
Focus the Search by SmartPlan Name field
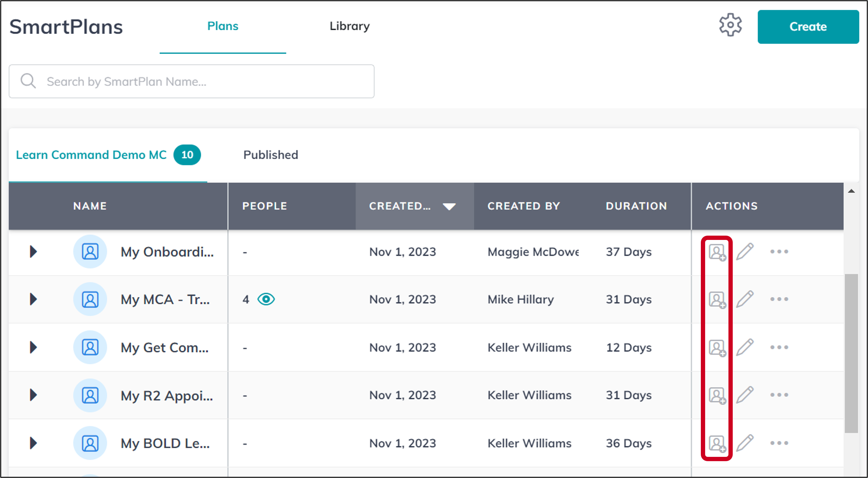click(x=191, y=81)
